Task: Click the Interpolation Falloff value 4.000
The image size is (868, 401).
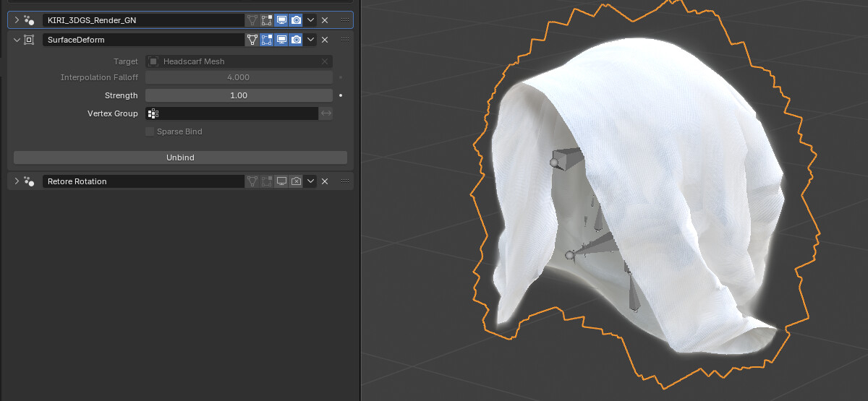Action: (239, 77)
